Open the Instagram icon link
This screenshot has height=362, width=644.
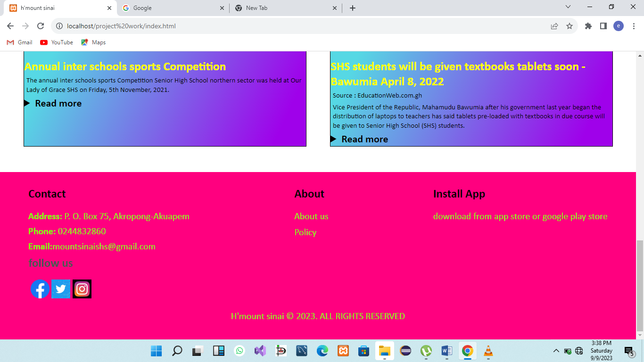82,289
